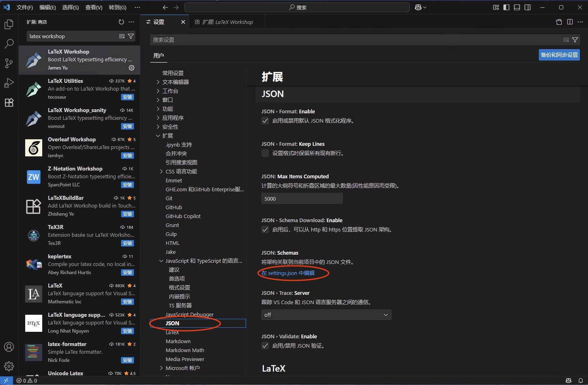Open the 文件(F) menu
Image resolution: width=588 pixels, height=385 pixels.
click(25, 7)
